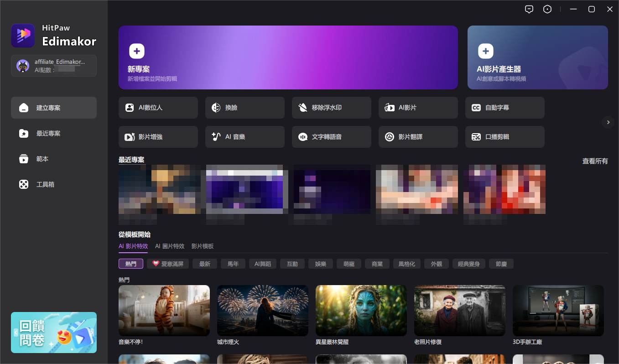Open the AI數位人 tool
619x364 pixels.
[158, 108]
